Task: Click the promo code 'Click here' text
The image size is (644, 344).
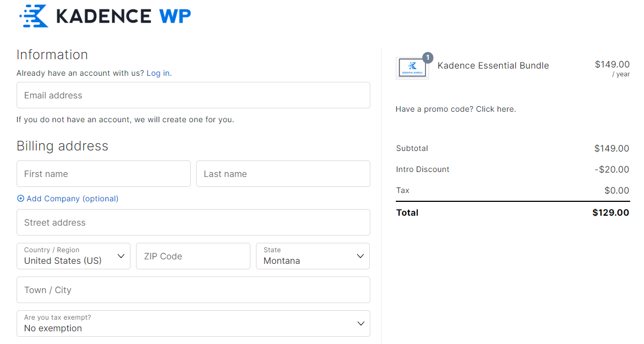Action: click(496, 109)
